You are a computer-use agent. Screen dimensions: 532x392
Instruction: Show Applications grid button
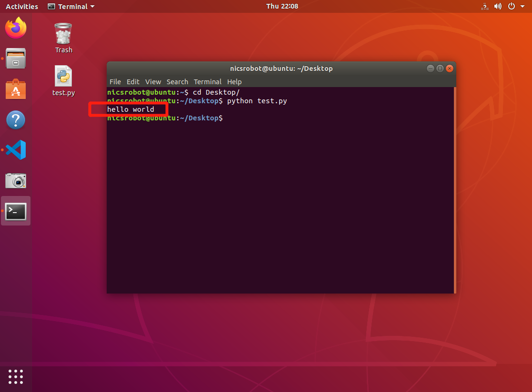point(16,377)
